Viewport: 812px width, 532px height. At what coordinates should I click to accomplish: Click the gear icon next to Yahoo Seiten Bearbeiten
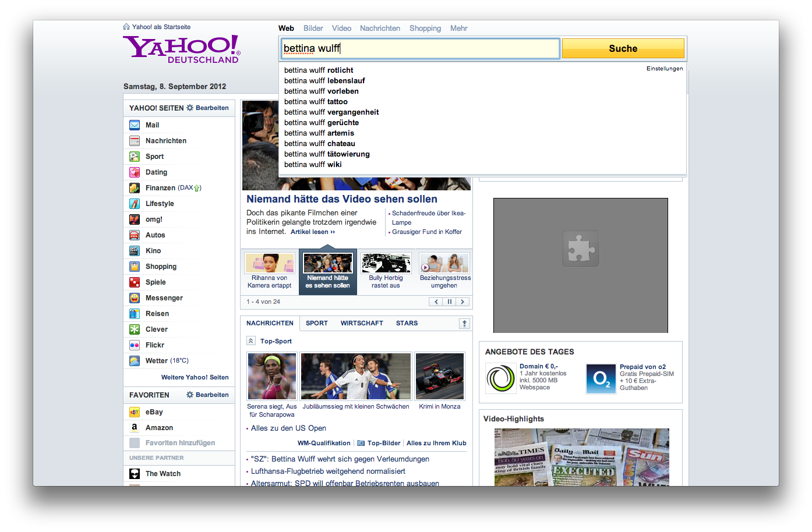tap(190, 108)
